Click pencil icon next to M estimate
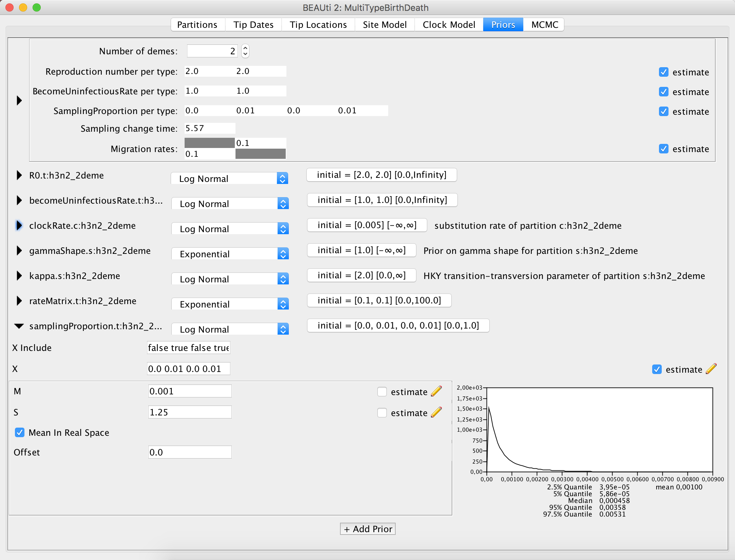 click(x=436, y=391)
